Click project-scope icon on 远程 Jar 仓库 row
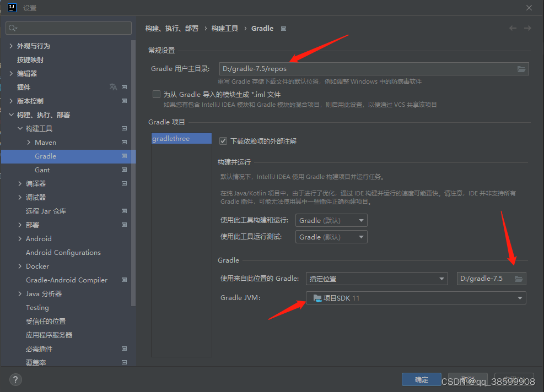 [124, 211]
